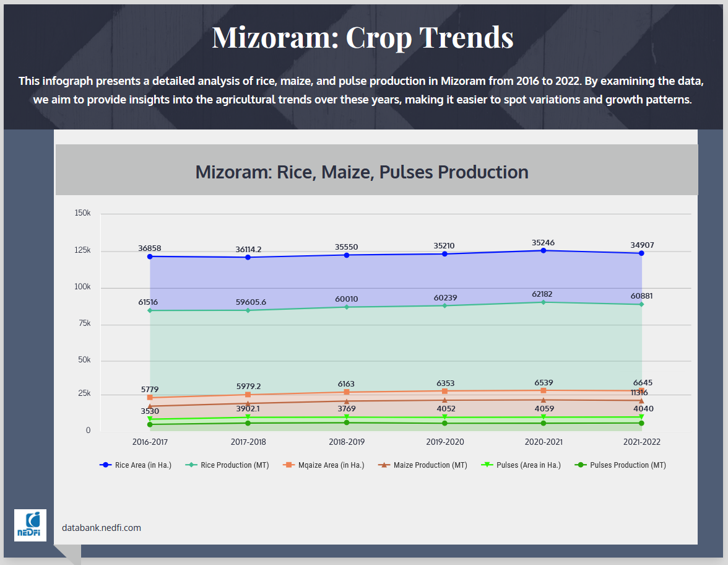Click the 35246 data label
This screenshot has width=728, height=565.
(x=544, y=242)
